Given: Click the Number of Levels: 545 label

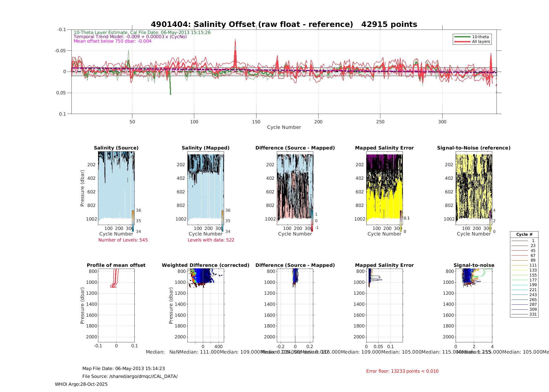Looking at the screenshot, I should [123, 240].
